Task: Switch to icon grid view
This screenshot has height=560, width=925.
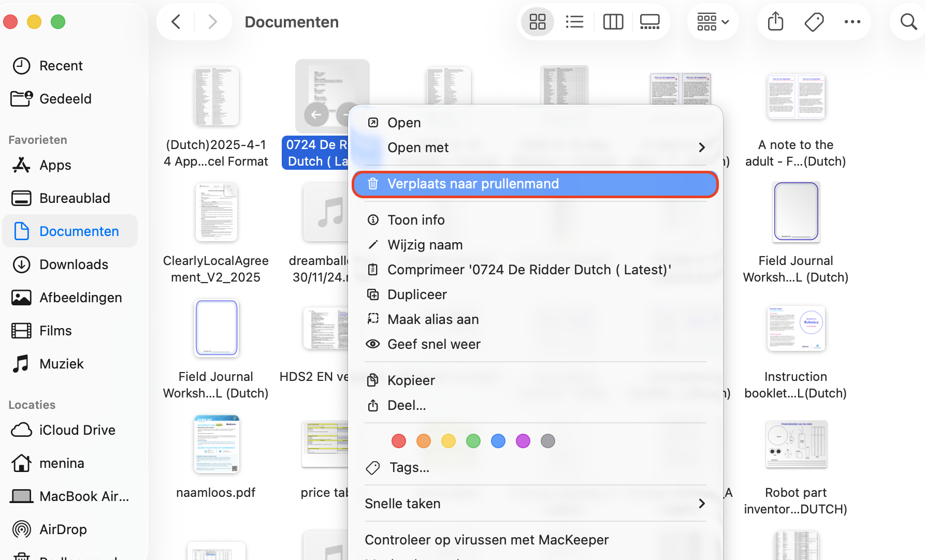Action: 538,22
